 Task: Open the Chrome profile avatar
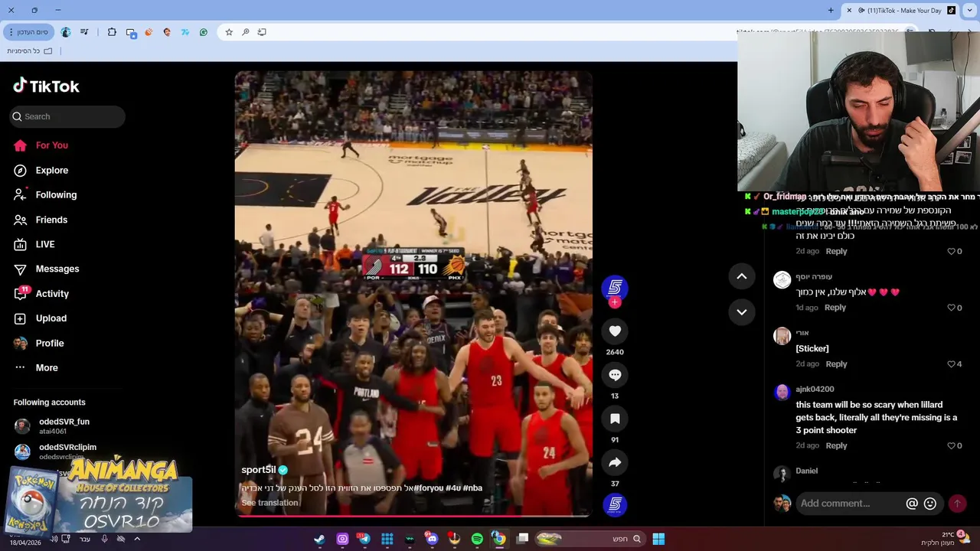pyautogui.click(x=66, y=32)
